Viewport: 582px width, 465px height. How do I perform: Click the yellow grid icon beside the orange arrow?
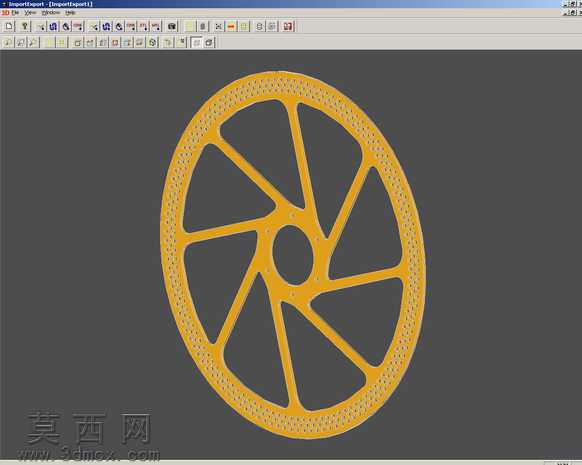(244, 26)
